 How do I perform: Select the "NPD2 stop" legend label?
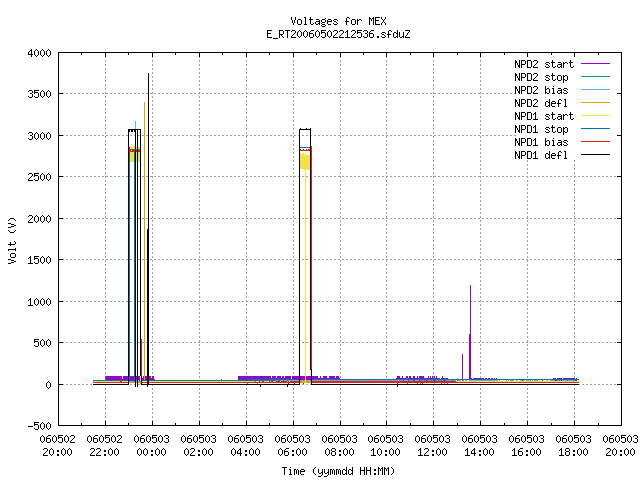541,77
